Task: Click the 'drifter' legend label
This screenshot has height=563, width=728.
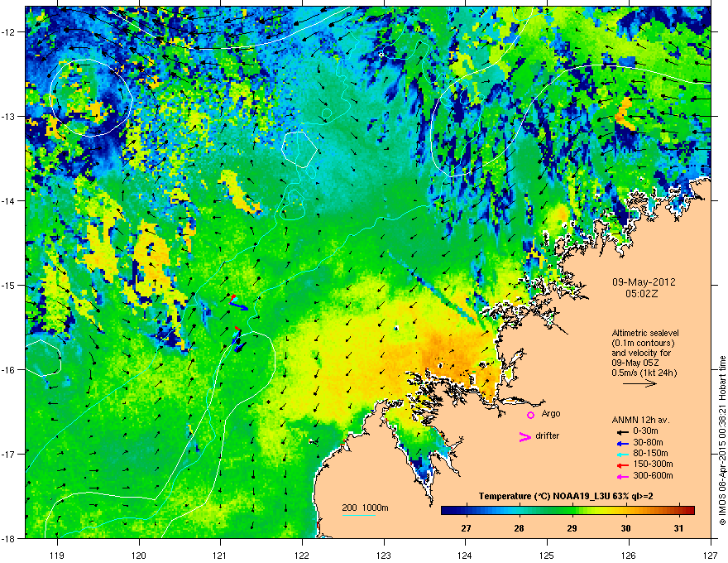Action: tap(548, 435)
